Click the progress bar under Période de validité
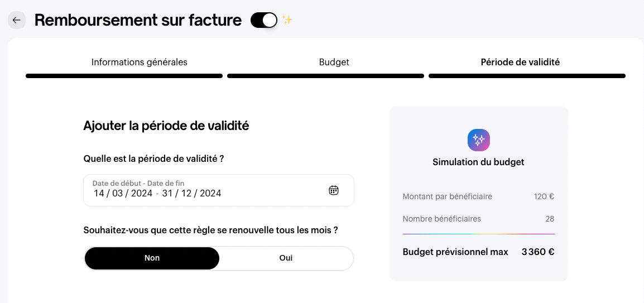Screen dimensions: 644x303 pyautogui.click(x=527, y=76)
